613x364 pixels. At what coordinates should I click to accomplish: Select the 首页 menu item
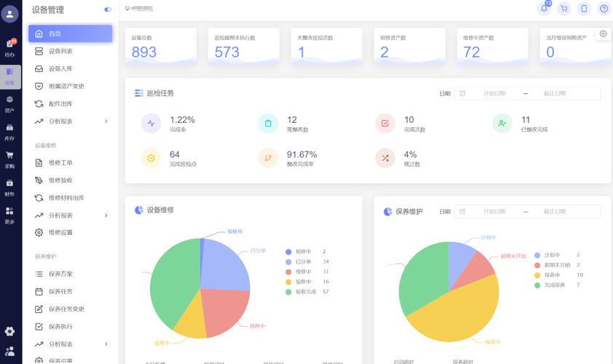pyautogui.click(x=71, y=33)
